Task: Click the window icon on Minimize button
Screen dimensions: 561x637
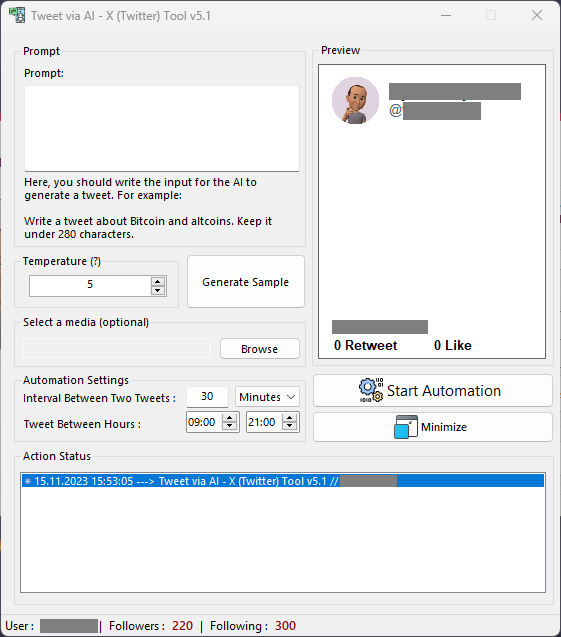Action: click(x=405, y=427)
